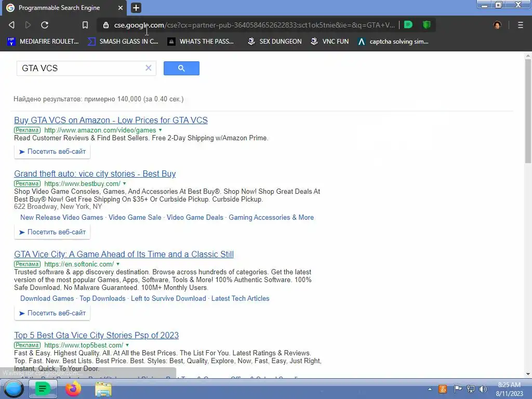Click 'Посетить веб-сайт' under the Amazon ad
This screenshot has width=532, height=399.
coord(52,152)
